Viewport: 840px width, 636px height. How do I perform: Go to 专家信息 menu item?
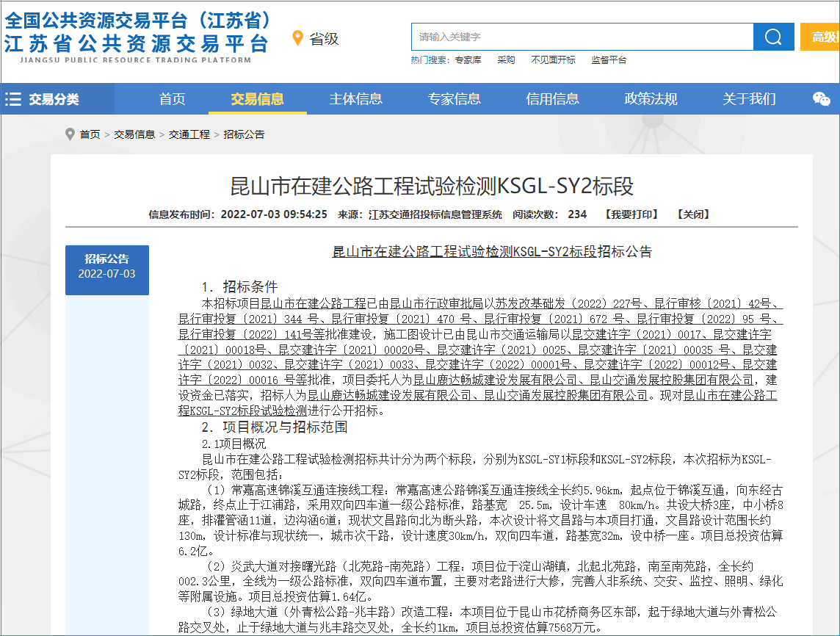[455, 99]
